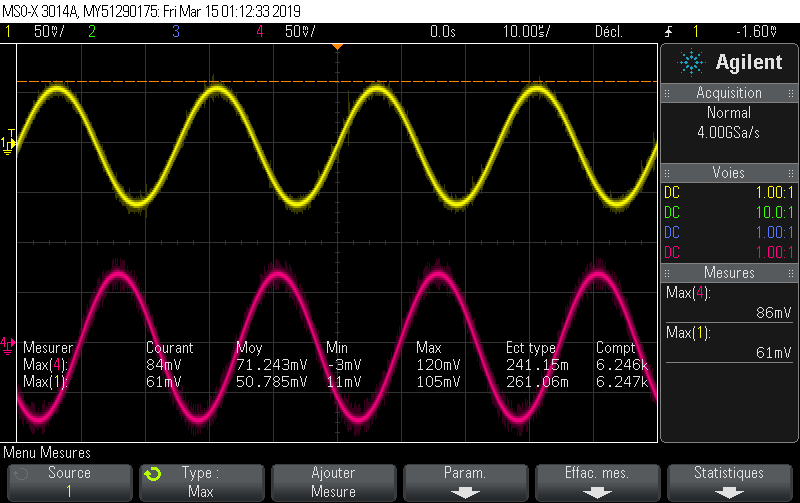
Task: Toggle the blue channel 3 indicator in top bar
Action: (175, 31)
